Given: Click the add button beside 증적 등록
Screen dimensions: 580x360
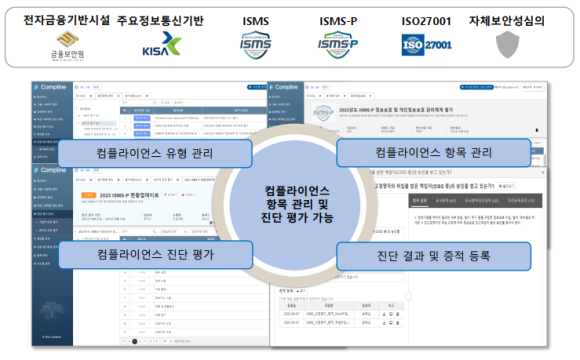Looking at the screenshot, I should pyautogui.click(x=301, y=291).
